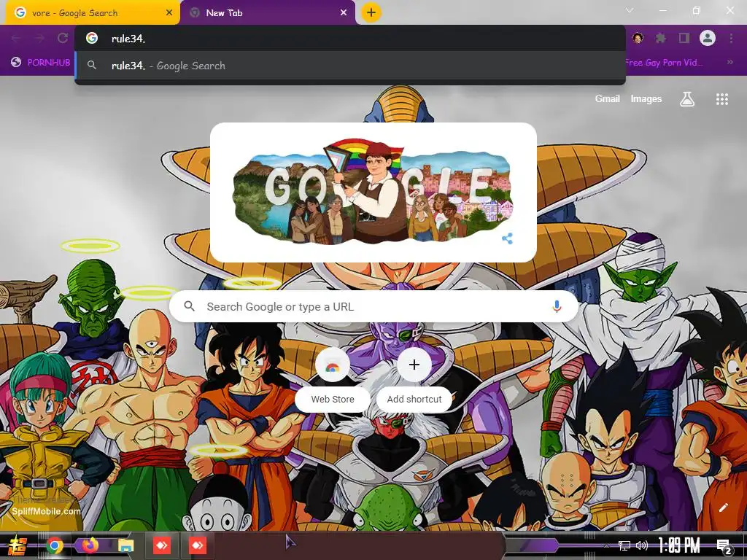Click the Add shortcut label
Image resolution: width=747 pixels, height=560 pixels.
(x=414, y=399)
